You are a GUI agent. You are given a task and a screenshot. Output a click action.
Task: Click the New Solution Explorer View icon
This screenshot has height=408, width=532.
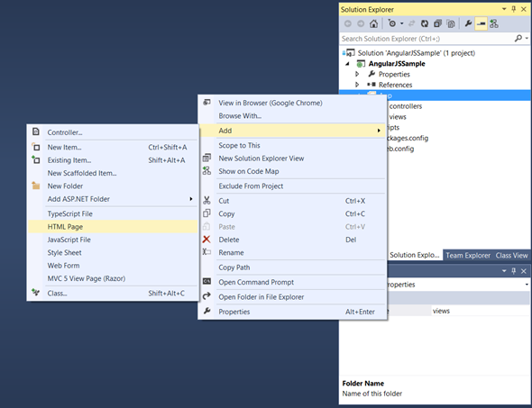point(206,158)
